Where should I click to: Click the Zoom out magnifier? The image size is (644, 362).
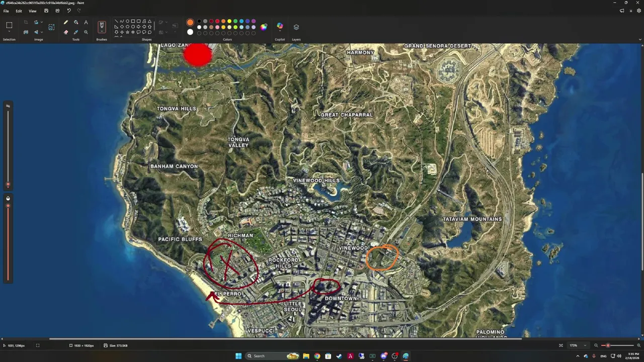596,345
